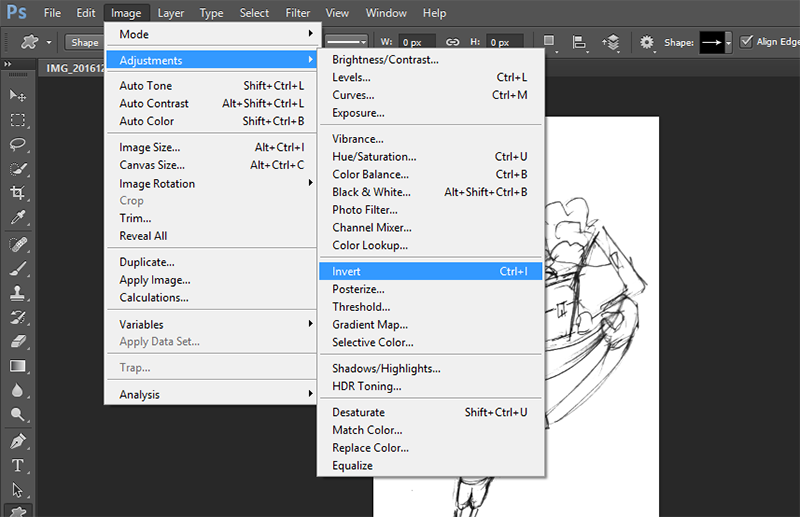Choose Curves adjustment

tap(431, 95)
